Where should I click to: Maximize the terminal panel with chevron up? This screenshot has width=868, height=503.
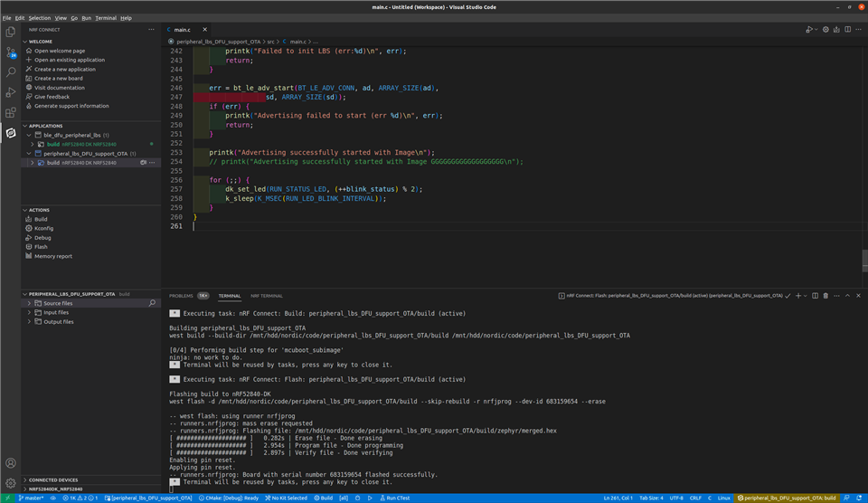(847, 296)
